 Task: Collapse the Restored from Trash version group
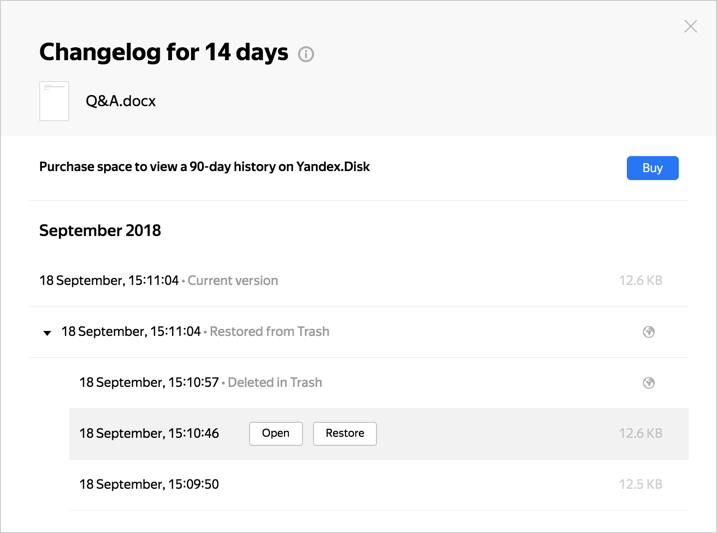pyautogui.click(x=47, y=333)
